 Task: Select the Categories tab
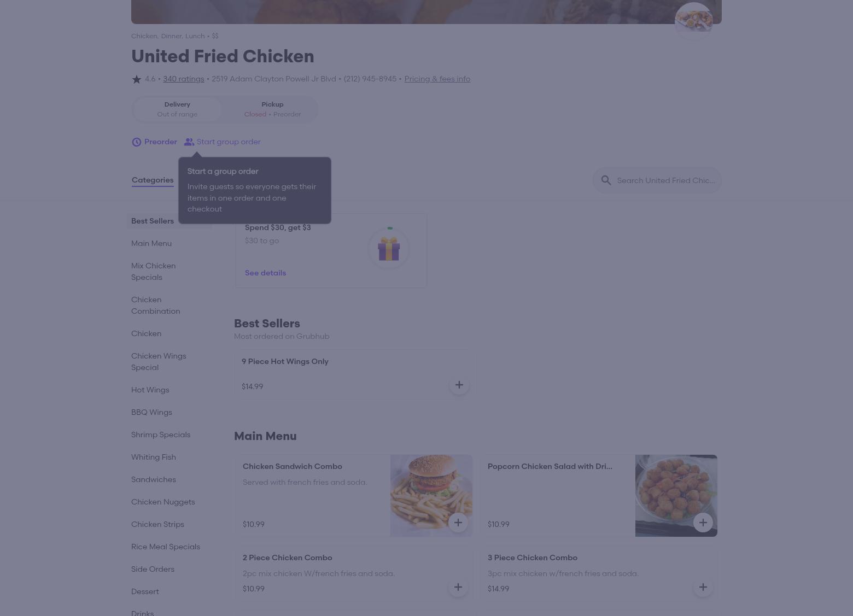pyautogui.click(x=153, y=180)
